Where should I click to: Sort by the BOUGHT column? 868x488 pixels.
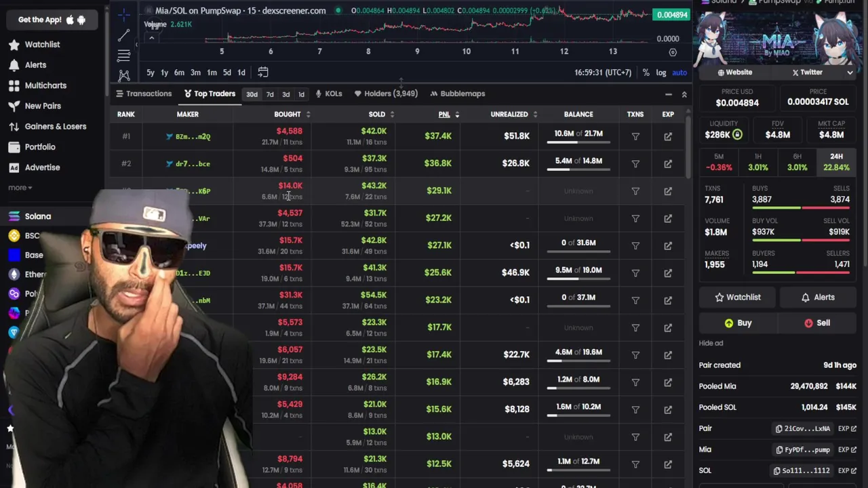(292, 115)
